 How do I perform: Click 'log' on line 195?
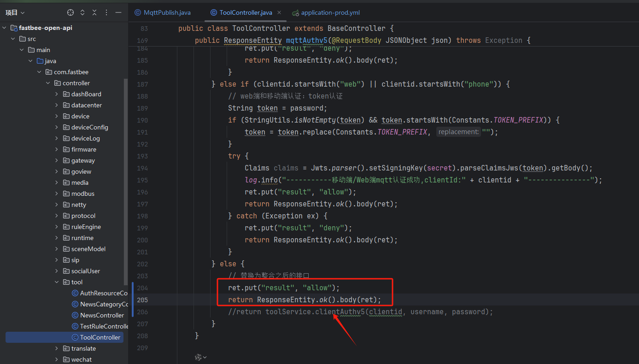251,180
